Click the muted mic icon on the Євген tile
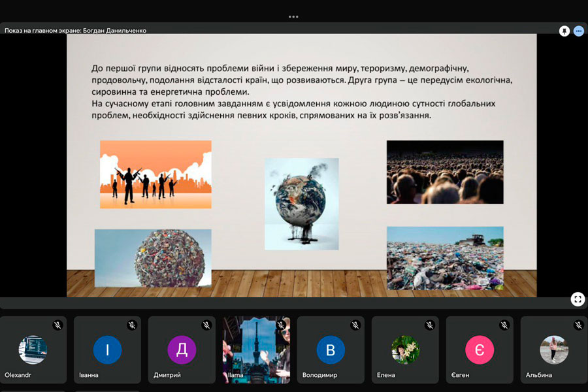 pos(504,325)
